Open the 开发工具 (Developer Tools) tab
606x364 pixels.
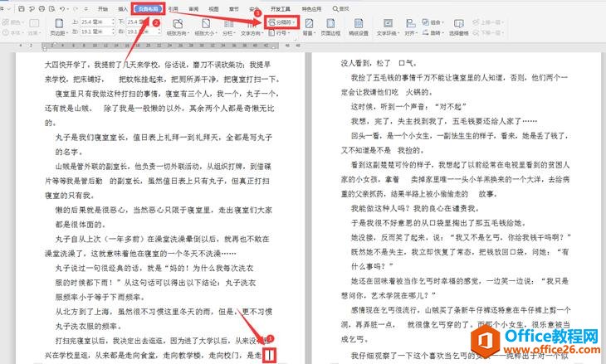click(281, 9)
